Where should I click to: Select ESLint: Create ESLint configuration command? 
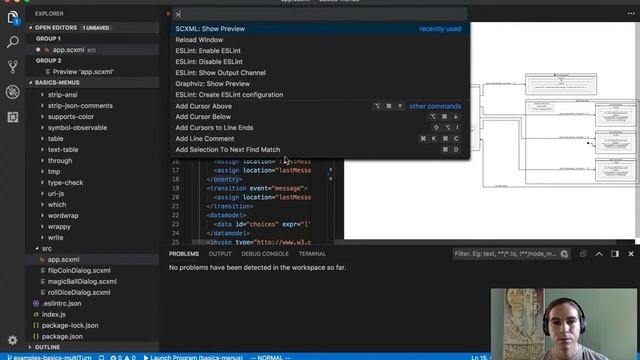point(320,95)
